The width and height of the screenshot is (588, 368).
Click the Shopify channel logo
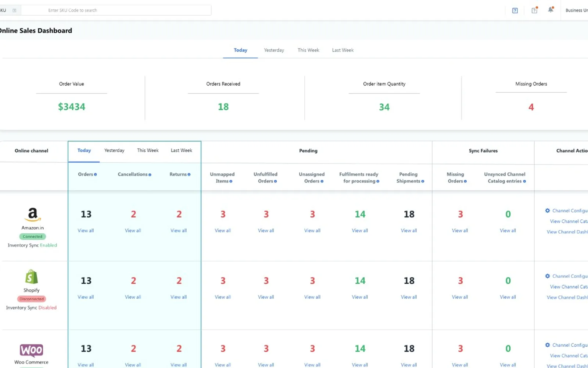[32, 277]
